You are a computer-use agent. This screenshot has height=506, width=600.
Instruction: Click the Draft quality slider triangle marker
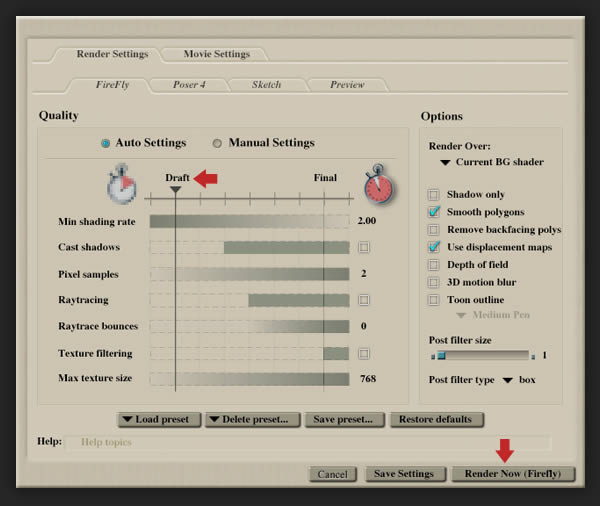click(x=176, y=189)
